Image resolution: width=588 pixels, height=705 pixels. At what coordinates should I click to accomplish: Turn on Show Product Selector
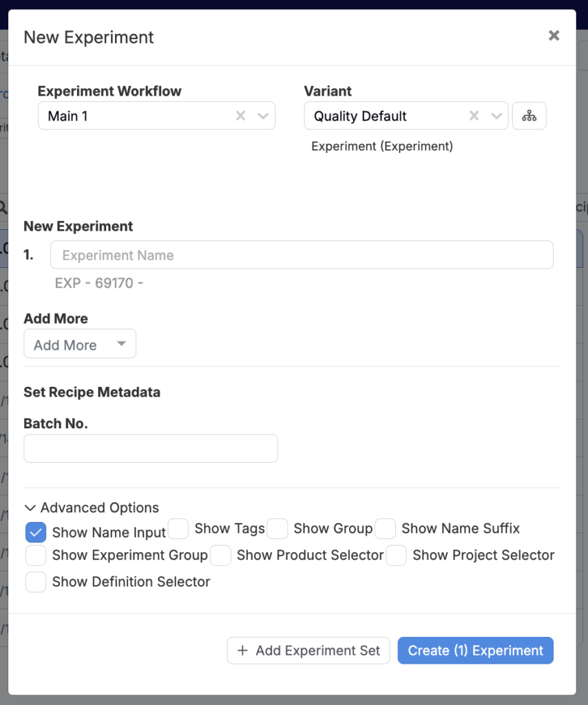click(x=220, y=555)
